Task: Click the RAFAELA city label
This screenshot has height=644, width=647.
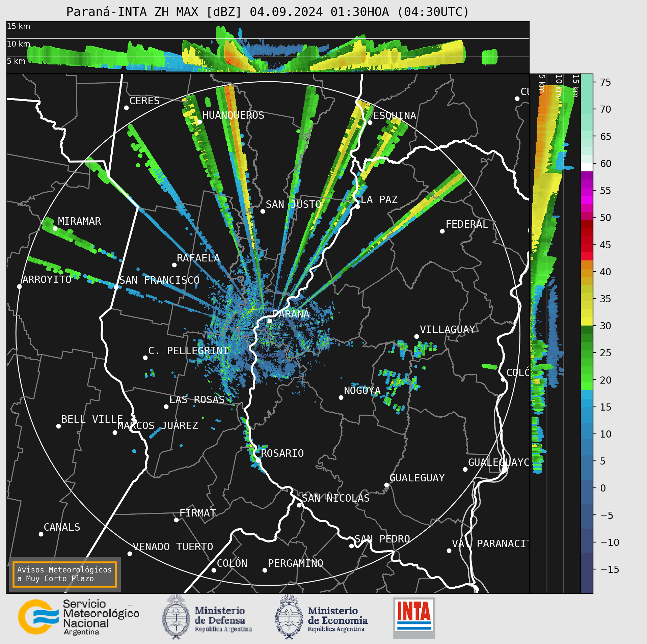Action: click(x=198, y=258)
